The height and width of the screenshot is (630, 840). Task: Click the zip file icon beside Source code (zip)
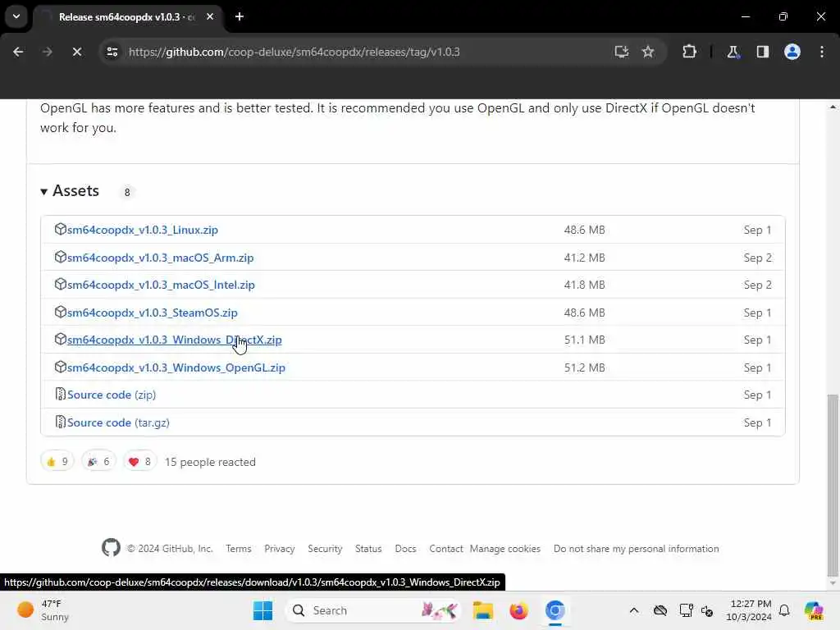pos(61,395)
